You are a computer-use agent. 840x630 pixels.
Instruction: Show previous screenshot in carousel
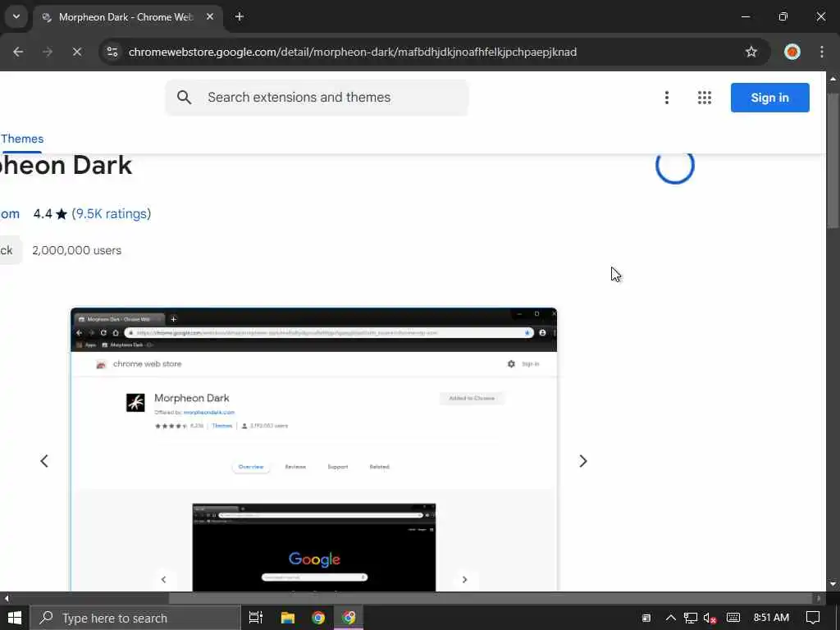coord(44,461)
